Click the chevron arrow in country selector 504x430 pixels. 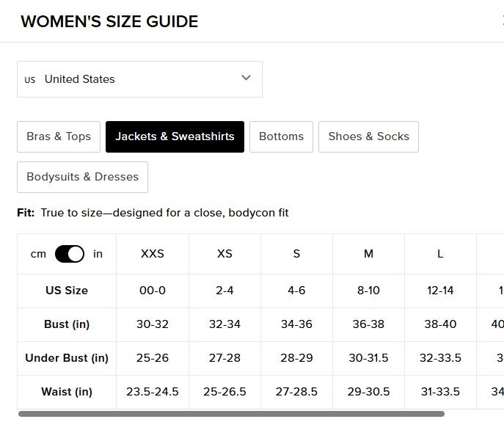[x=246, y=78]
